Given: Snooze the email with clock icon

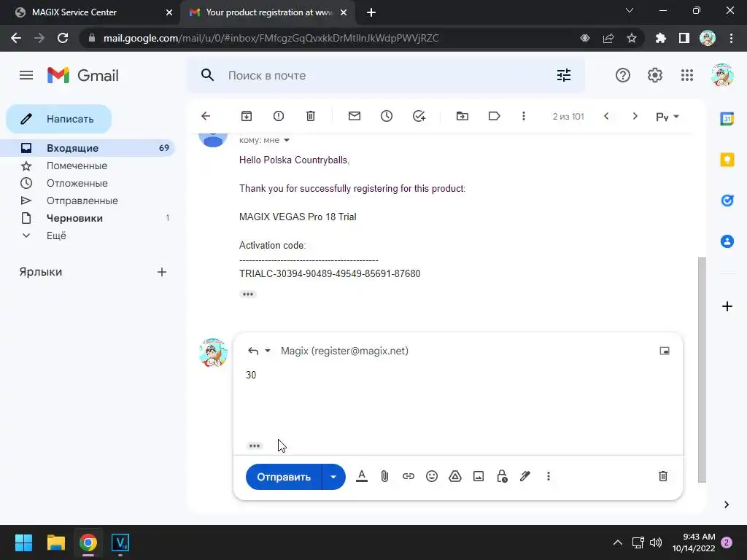Looking at the screenshot, I should [x=387, y=116].
